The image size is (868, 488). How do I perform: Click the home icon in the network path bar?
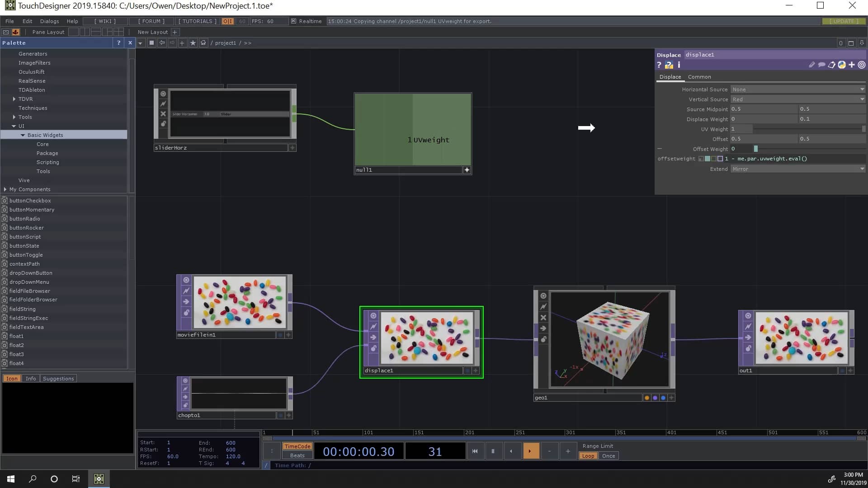(204, 42)
